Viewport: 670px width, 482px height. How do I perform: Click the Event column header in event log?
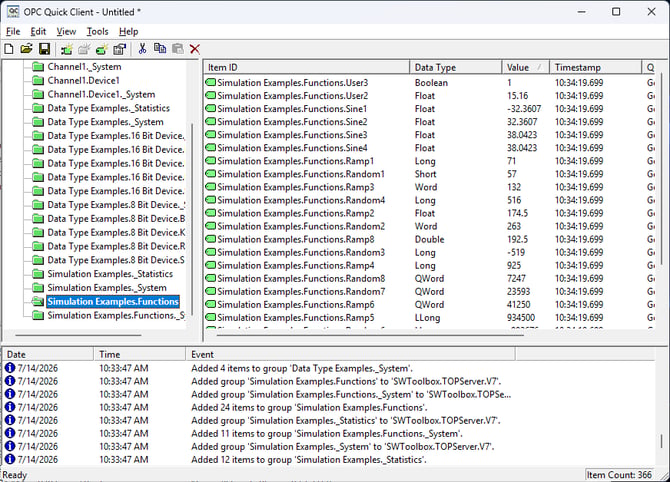coord(350,354)
